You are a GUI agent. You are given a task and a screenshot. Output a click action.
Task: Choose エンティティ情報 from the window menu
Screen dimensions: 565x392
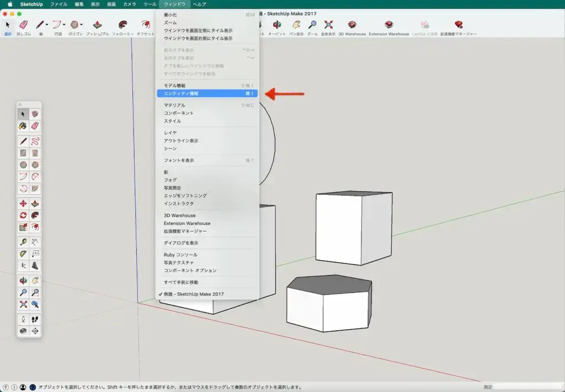(207, 94)
